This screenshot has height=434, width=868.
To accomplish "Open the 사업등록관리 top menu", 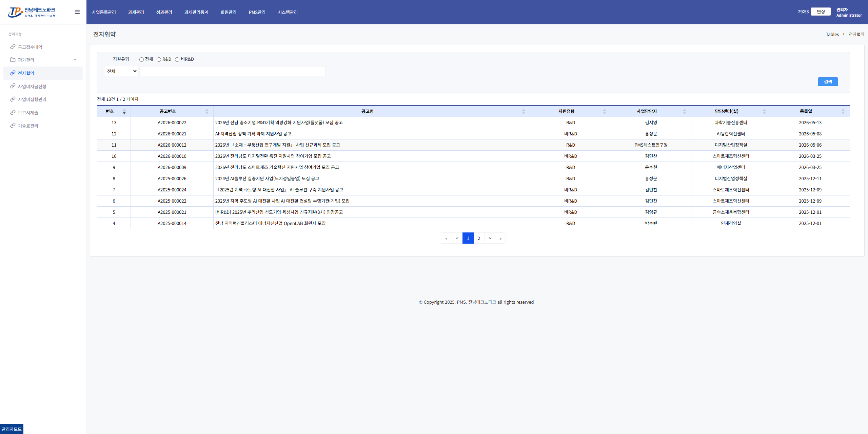I will (104, 12).
